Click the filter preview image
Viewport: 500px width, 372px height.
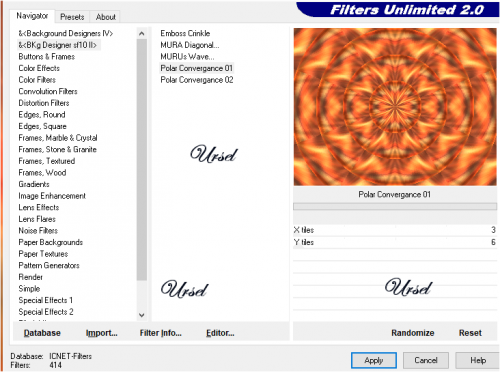pos(395,107)
